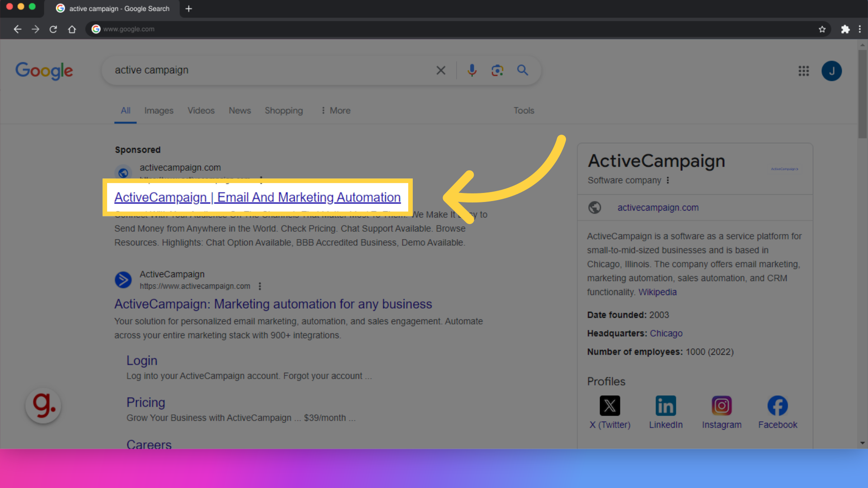868x488 pixels.
Task: Open the Careers sitelink
Action: point(149,444)
